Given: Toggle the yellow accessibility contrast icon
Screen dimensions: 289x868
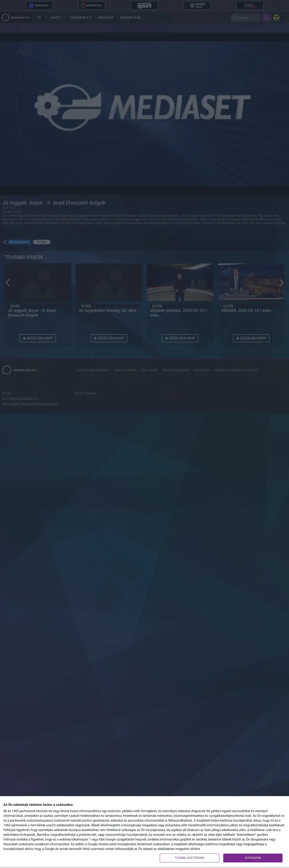Looking at the screenshot, I should point(276,18).
